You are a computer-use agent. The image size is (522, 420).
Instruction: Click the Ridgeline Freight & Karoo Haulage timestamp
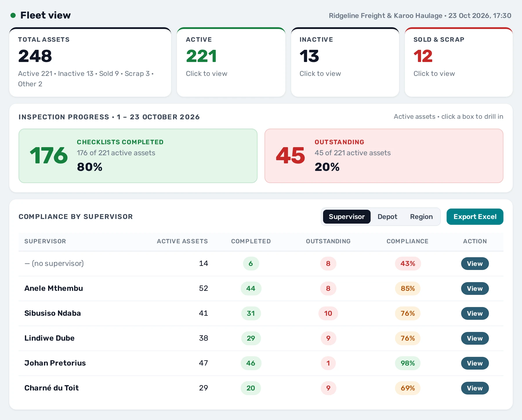click(420, 16)
